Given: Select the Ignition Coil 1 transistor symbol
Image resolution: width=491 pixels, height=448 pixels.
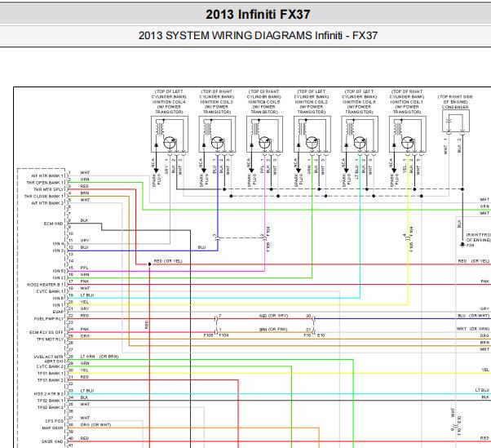Looking at the screenshot, I should point(408,143).
